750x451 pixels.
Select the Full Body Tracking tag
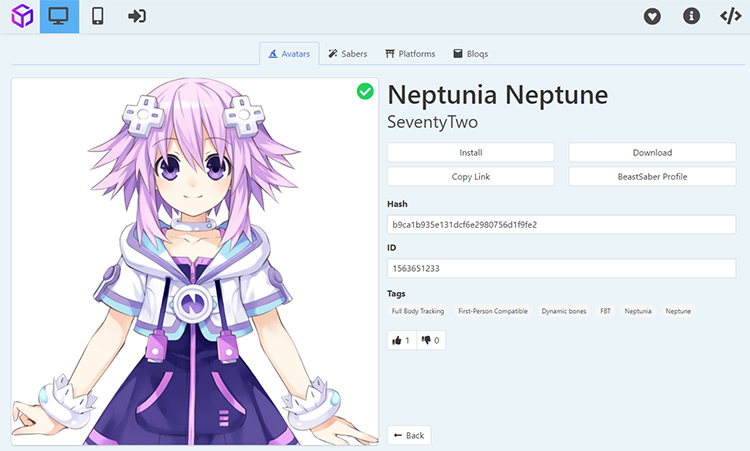(x=418, y=311)
